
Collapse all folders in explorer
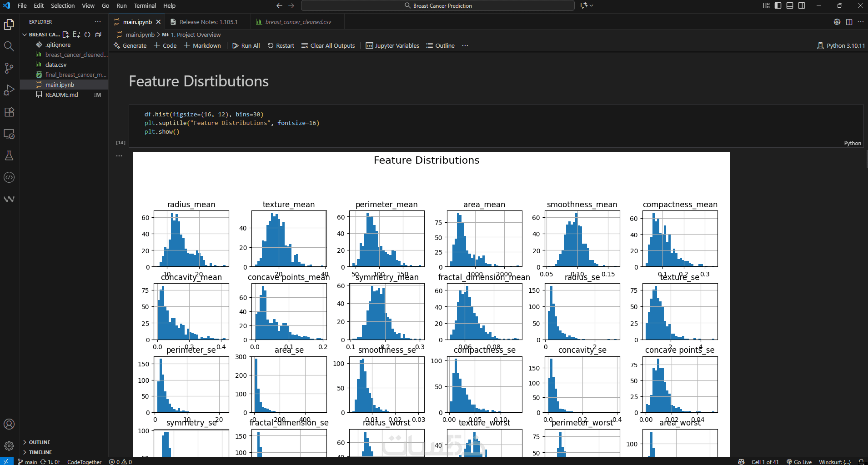(x=98, y=35)
